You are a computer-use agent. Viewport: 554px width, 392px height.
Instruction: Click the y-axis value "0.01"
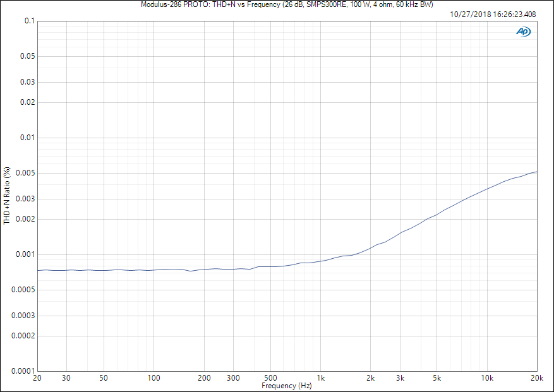[28, 138]
